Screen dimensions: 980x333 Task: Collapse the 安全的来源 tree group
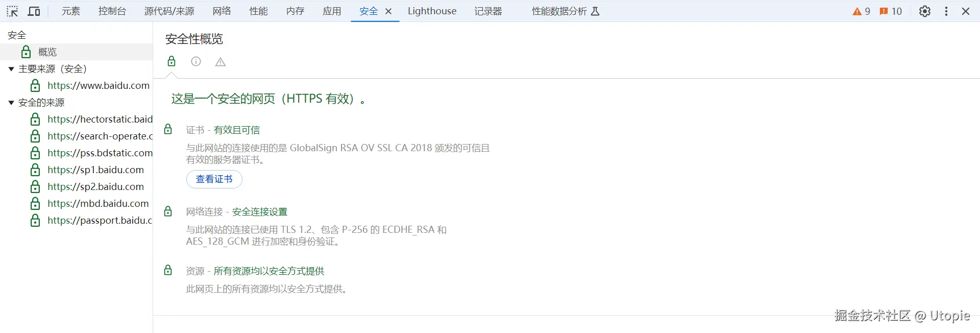11,103
